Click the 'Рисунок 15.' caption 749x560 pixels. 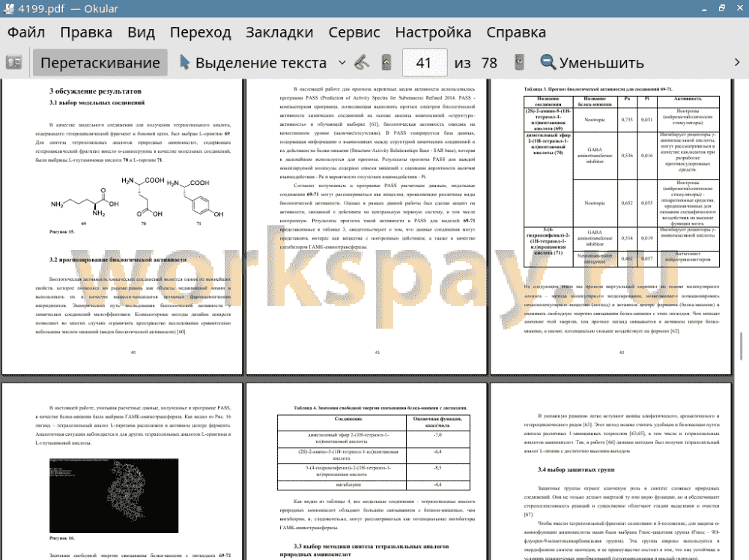tap(61, 231)
